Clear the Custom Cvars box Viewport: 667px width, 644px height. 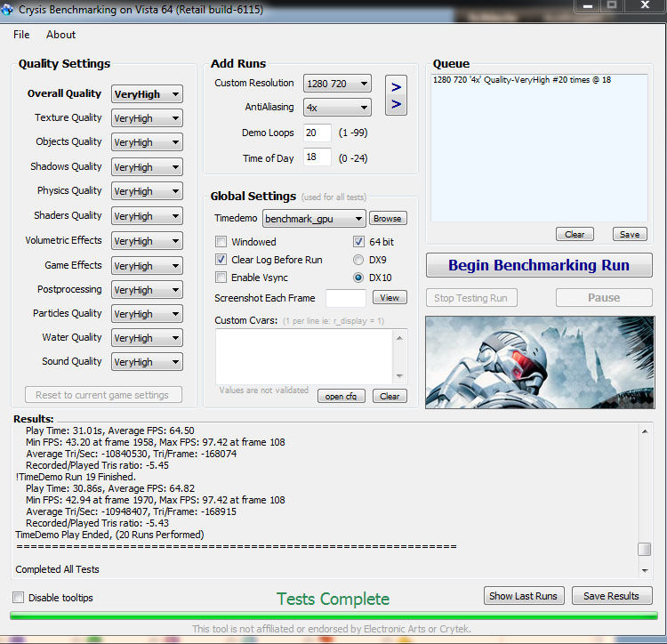pyautogui.click(x=390, y=396)
